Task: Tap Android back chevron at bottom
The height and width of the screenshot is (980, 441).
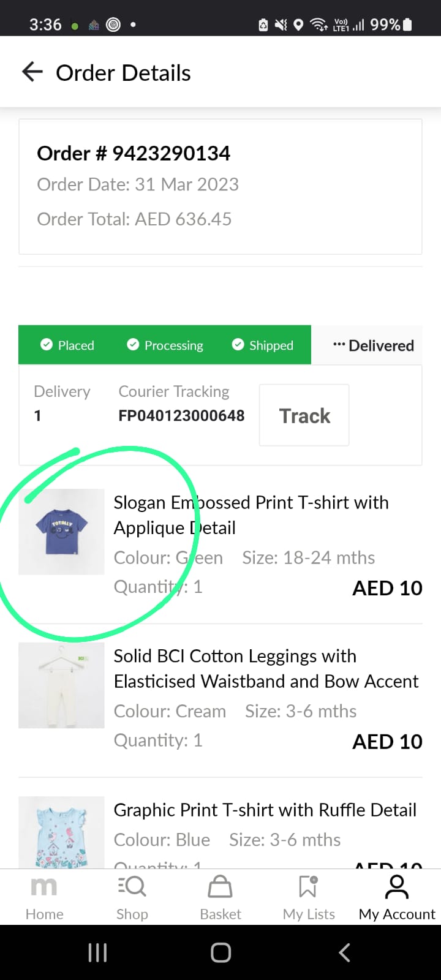Action: point(344,952)
